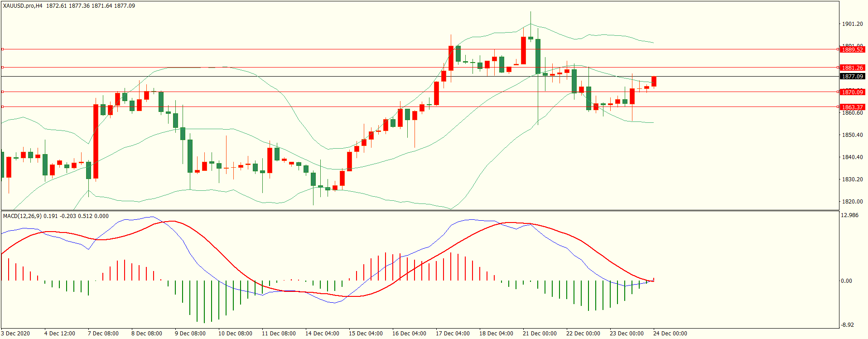Image resolution: width=868 pixels, height=339 pixels.
Task: Click the XAUUSD.pro,H4 chart title text
Action: click(23, 6)
